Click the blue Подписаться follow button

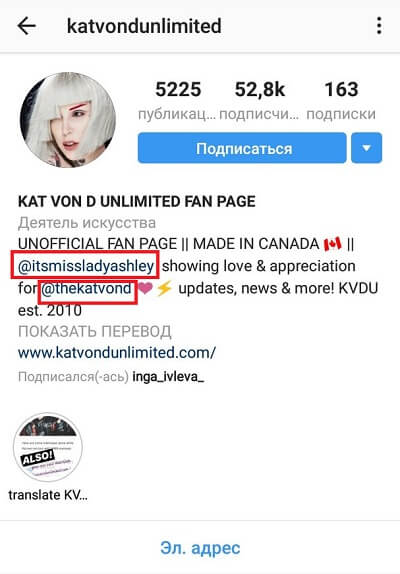pos(242,148)
